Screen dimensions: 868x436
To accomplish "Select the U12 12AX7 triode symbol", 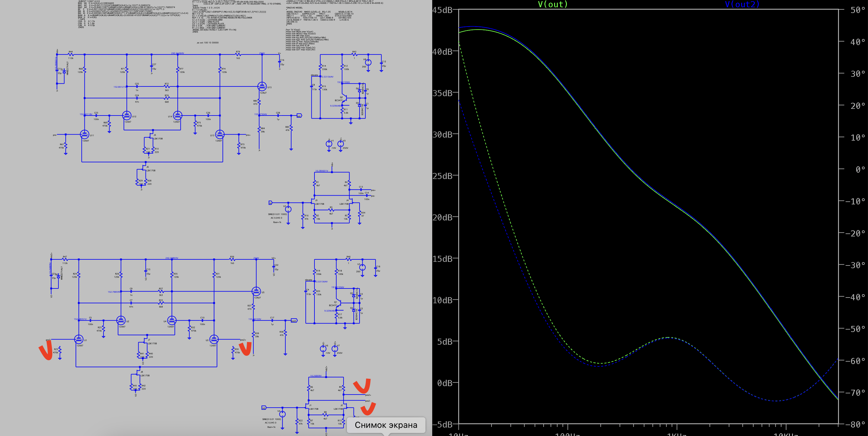I will tap(127, 116).
